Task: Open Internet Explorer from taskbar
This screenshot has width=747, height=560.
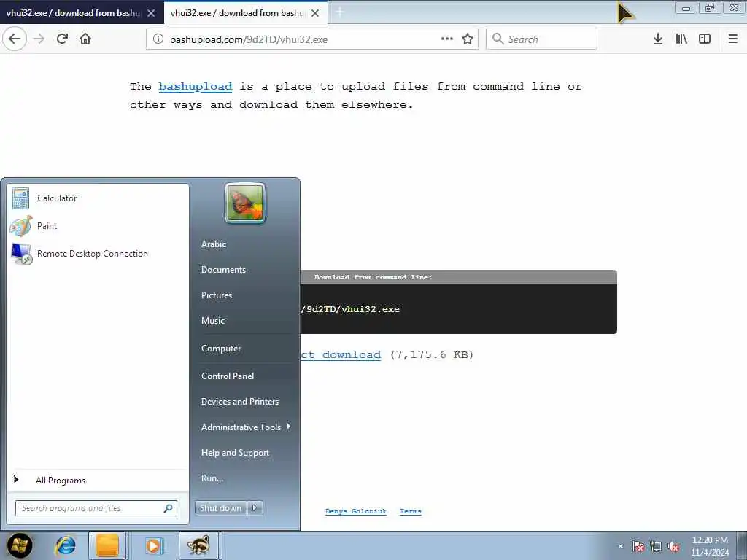Action: click(65, 545)
